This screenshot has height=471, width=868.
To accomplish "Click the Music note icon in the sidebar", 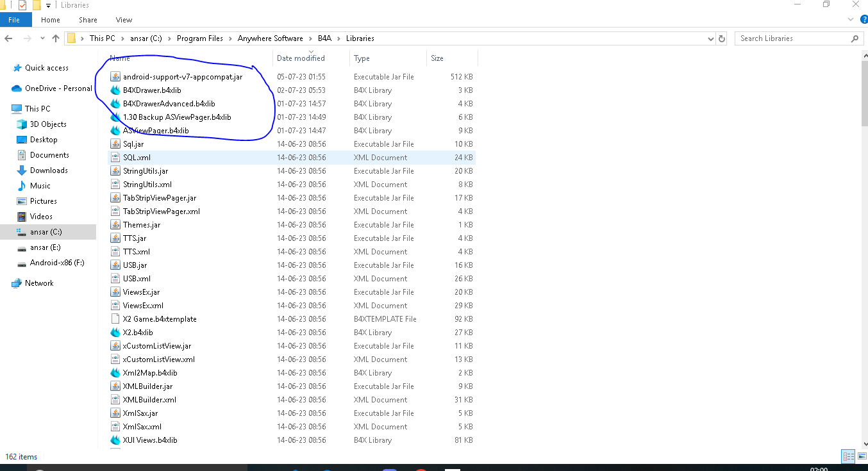I will click(x=22, y=186).
